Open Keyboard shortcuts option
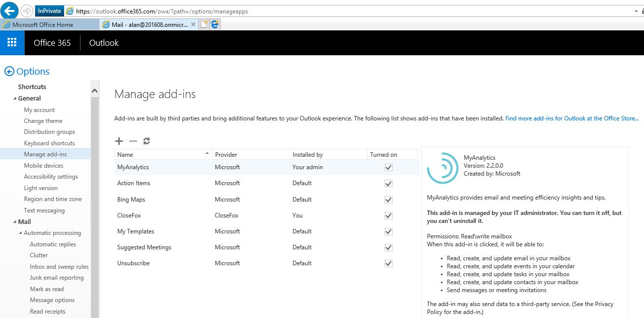Viewport: 644px width, 318px height. click(x=50, y=143)
